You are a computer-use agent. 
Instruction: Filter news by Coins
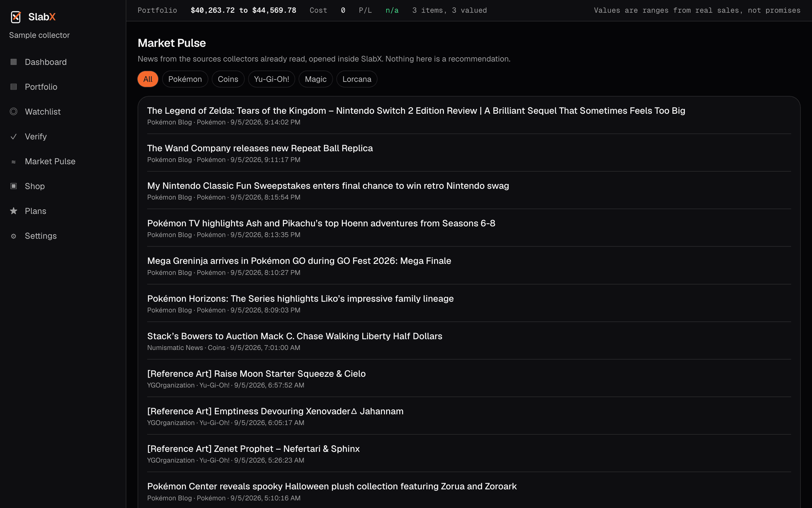228,79
